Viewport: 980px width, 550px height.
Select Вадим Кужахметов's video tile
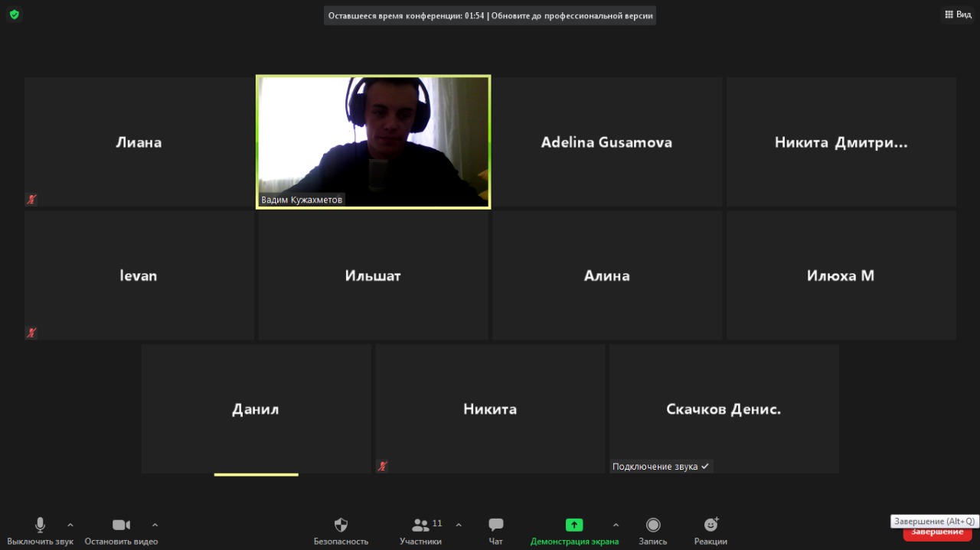pyautogui.click(x=373, y=142)
